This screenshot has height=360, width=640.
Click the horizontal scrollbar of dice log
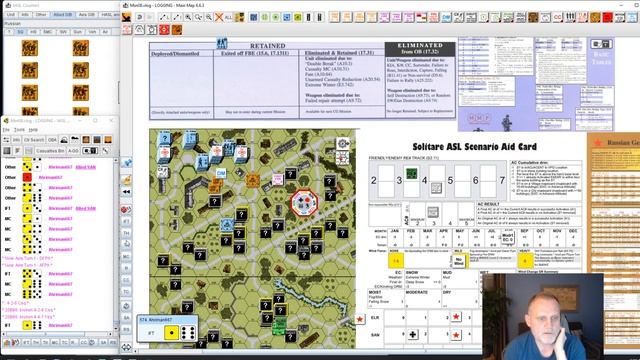[x=57, y=334]
